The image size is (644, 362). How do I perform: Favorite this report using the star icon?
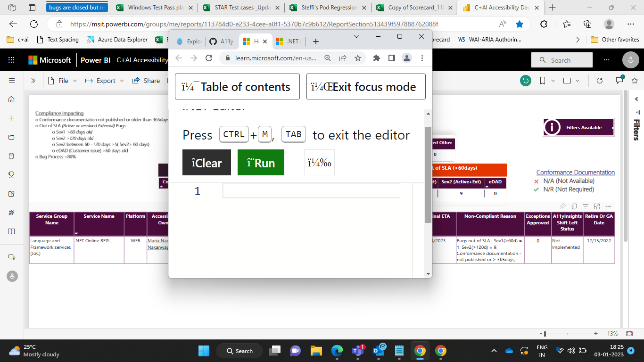click(x=635, y=80)
